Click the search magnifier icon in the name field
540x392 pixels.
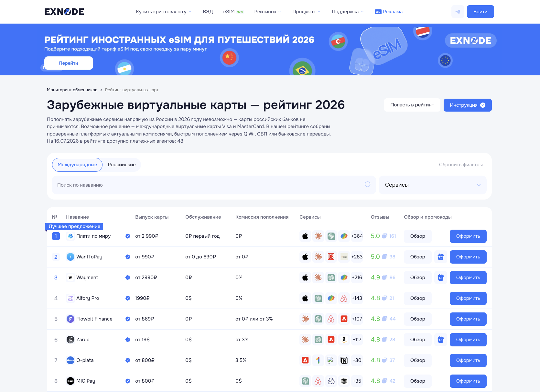(368, 184)
